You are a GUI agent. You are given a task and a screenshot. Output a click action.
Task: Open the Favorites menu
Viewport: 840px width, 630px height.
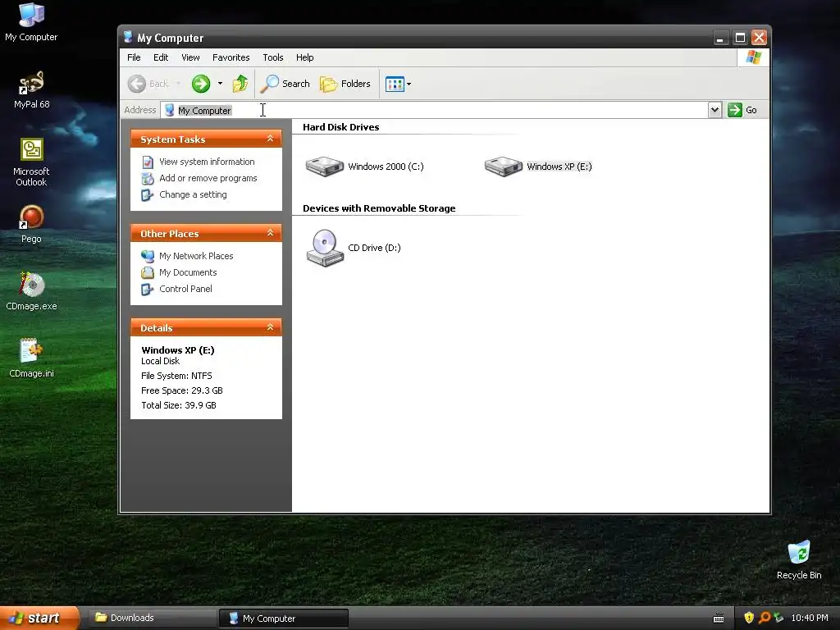[x=231, y=57]
